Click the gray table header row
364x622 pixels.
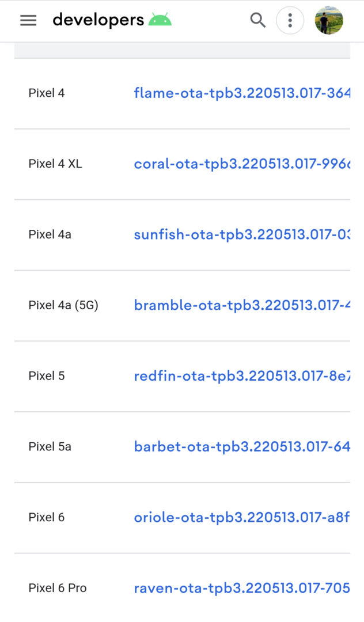[182, 50]
